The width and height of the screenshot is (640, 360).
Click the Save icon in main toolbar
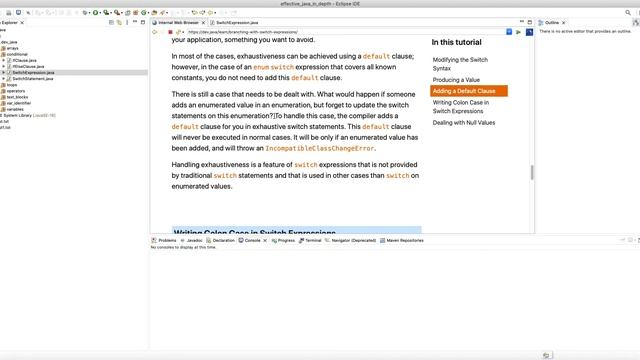click(x=9, y=13)
